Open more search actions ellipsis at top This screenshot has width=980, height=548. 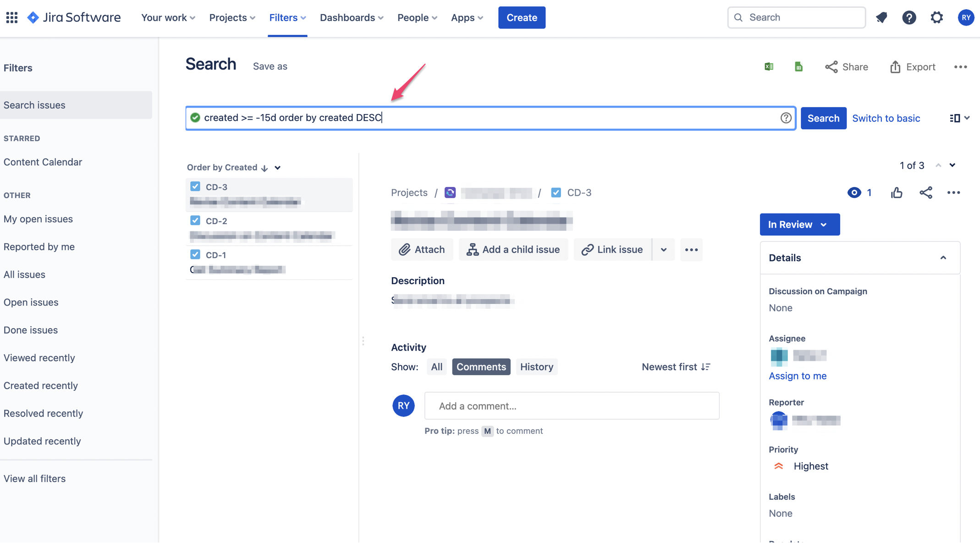960,67
